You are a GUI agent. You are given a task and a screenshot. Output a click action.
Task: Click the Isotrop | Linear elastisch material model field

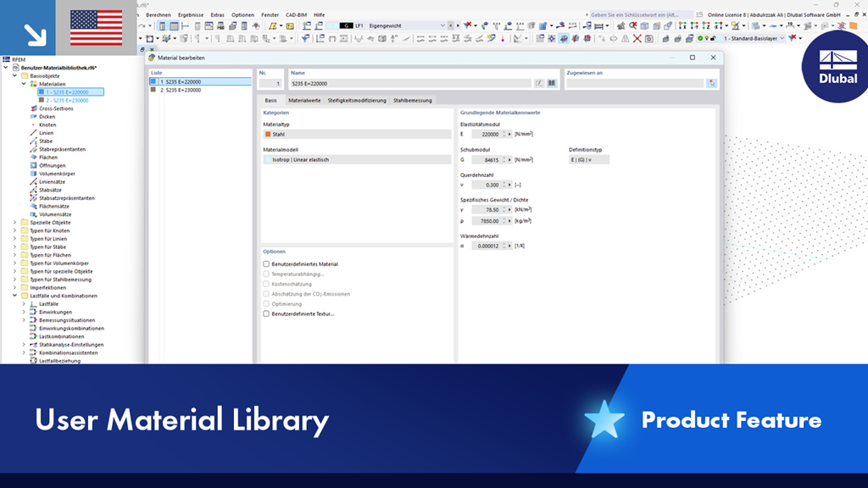tap(357, 159)
